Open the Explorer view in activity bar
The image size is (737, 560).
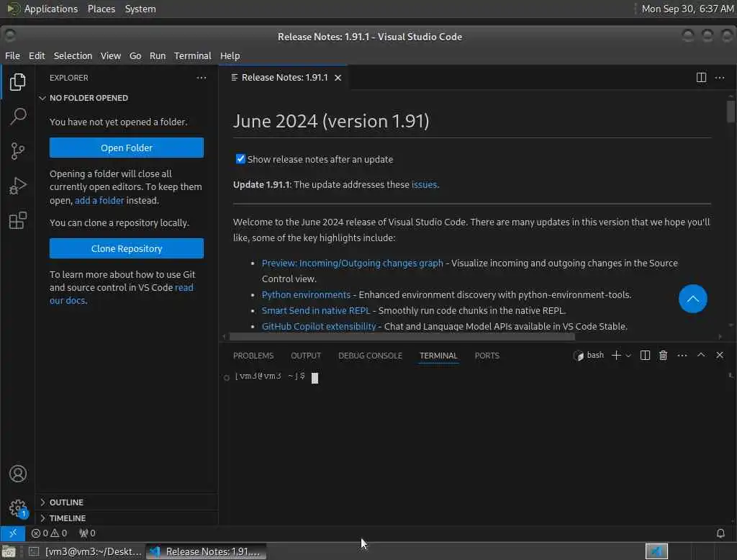tap(17, 82)
